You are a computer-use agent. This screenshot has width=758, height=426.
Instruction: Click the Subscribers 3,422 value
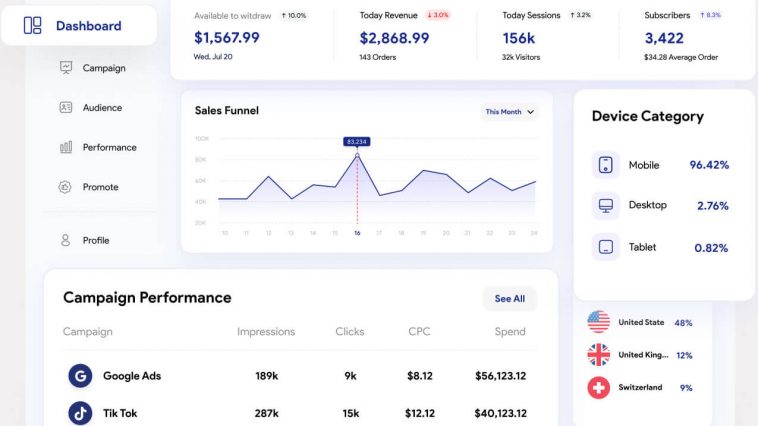pos(664,38)
